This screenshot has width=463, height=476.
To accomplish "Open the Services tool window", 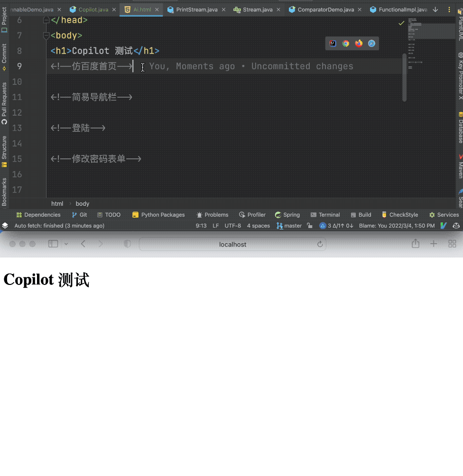I will (444, 215).
